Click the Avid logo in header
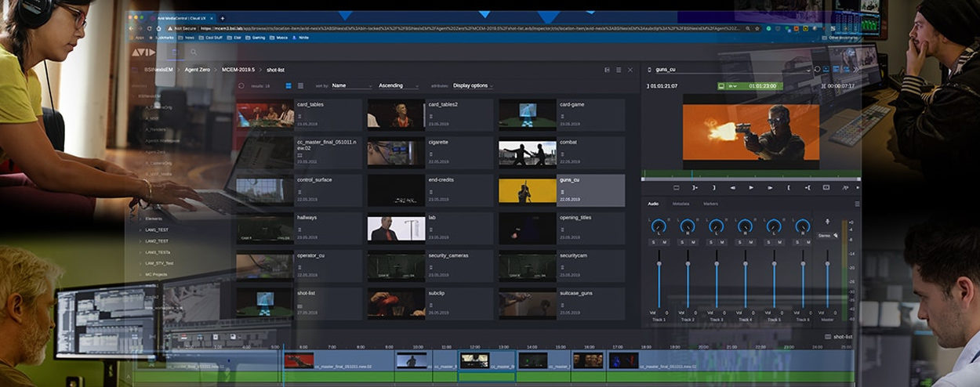Screen dimensions: 980x387 pyautogui.click(x=143, y=52)
